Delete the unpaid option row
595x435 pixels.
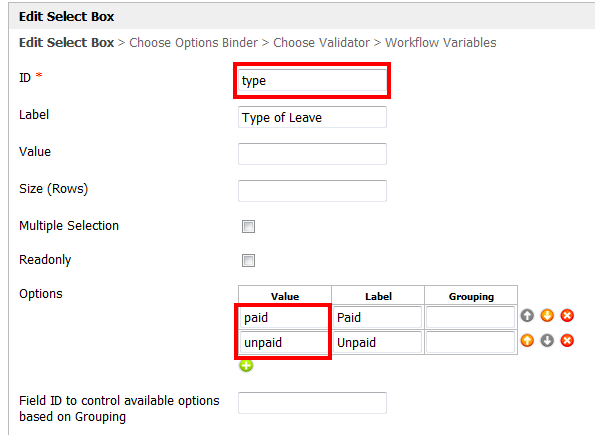tap(567, 340)
